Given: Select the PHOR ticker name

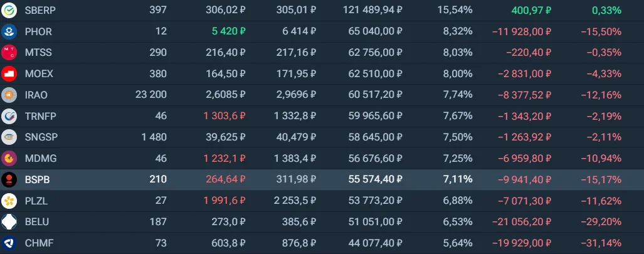Looking at the screenshot, I should point(38,31).
